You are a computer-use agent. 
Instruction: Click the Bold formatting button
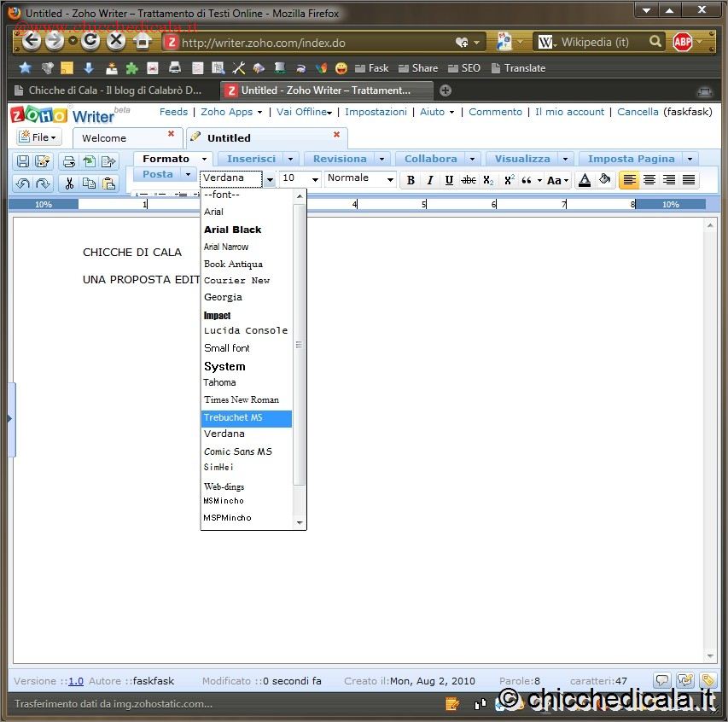[x=411, y=180]
